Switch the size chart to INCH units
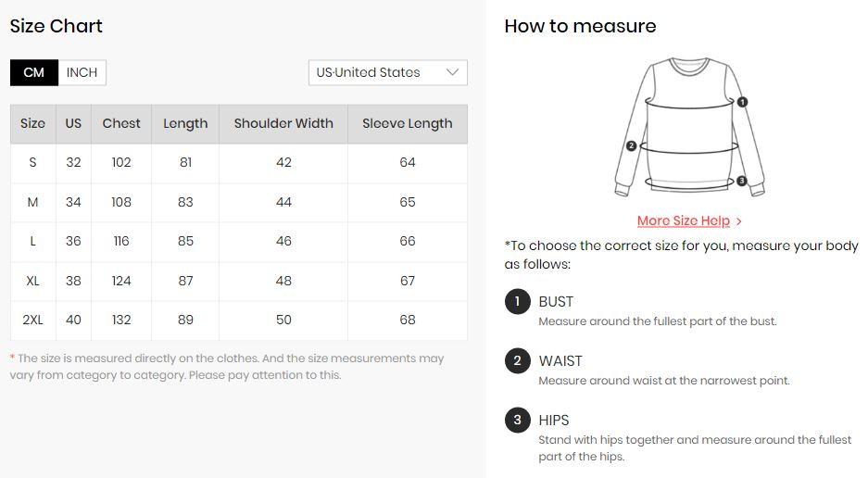 [x=82, y=72]
